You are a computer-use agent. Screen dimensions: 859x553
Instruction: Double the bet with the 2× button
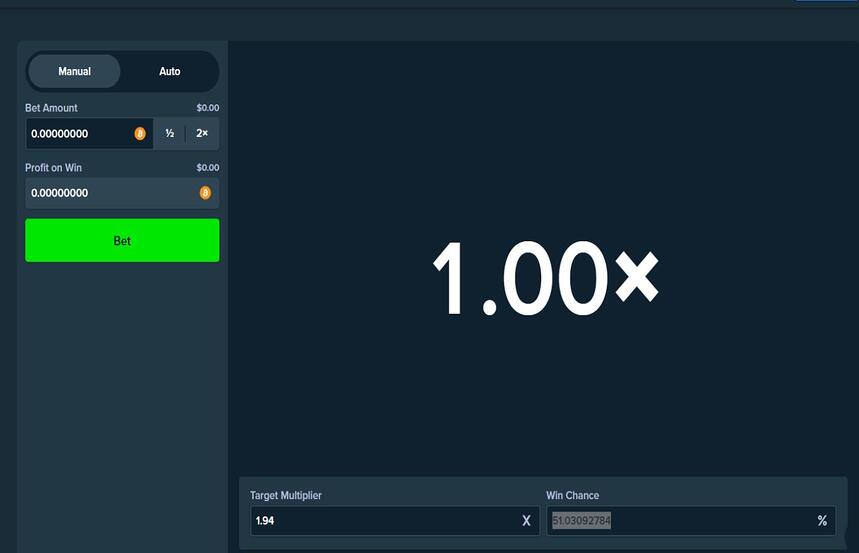[x=202, y=133]
